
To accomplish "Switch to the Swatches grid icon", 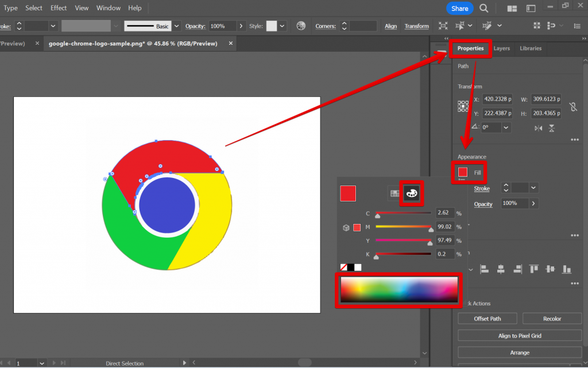I will (395, 193).
